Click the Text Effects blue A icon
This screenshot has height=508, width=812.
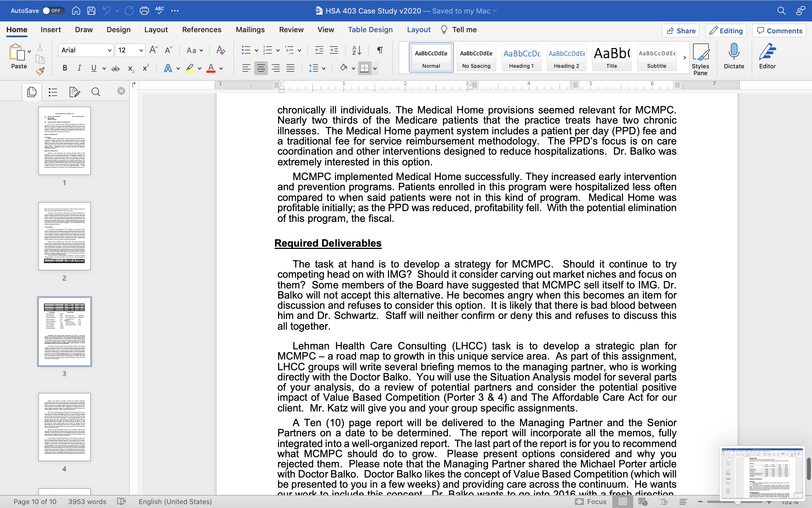[x=168, y=68]
